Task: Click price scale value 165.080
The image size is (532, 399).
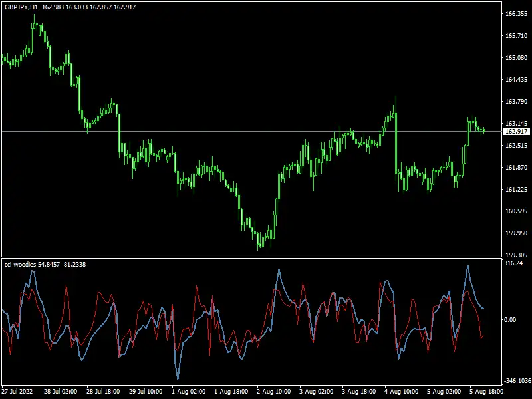Action: pos(517,58)
